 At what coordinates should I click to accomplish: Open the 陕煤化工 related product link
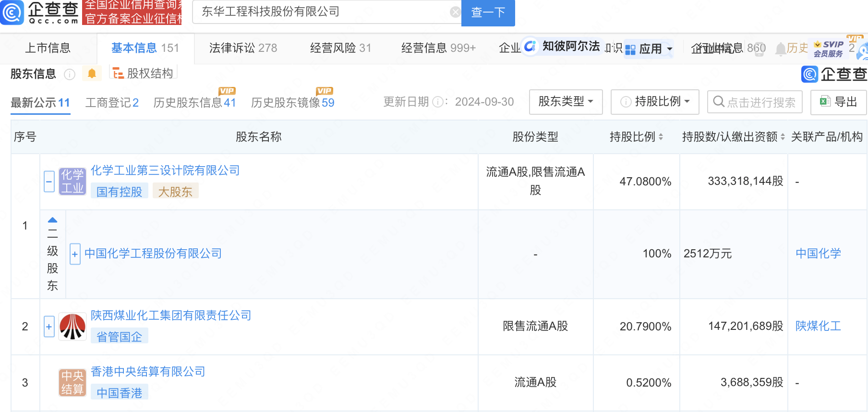tap(819, 326)
